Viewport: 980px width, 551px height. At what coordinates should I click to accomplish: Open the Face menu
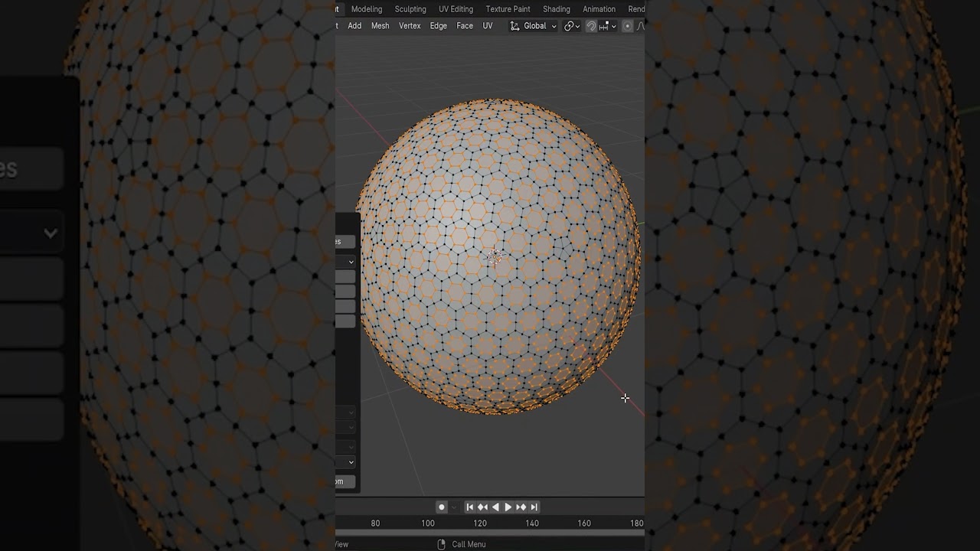click(x=465, y=26)
